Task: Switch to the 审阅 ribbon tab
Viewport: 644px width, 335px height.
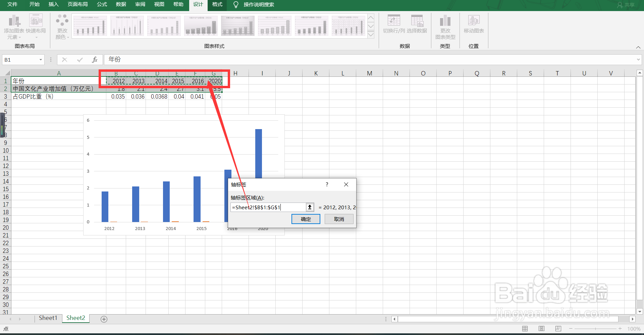Action: pos(140,4)
